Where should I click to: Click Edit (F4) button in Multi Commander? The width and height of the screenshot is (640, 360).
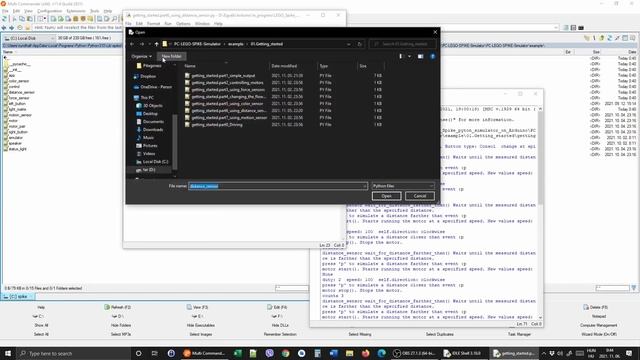278,307
